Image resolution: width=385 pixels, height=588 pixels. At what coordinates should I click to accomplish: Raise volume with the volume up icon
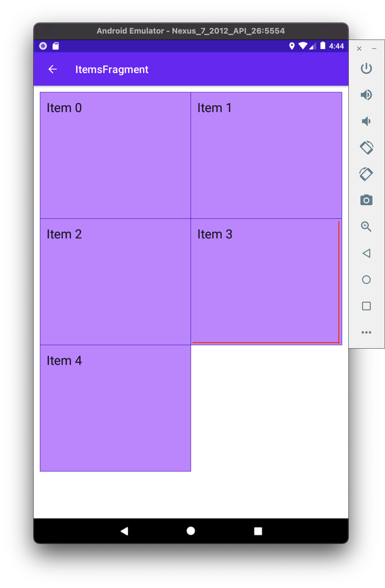click(366, 95)
